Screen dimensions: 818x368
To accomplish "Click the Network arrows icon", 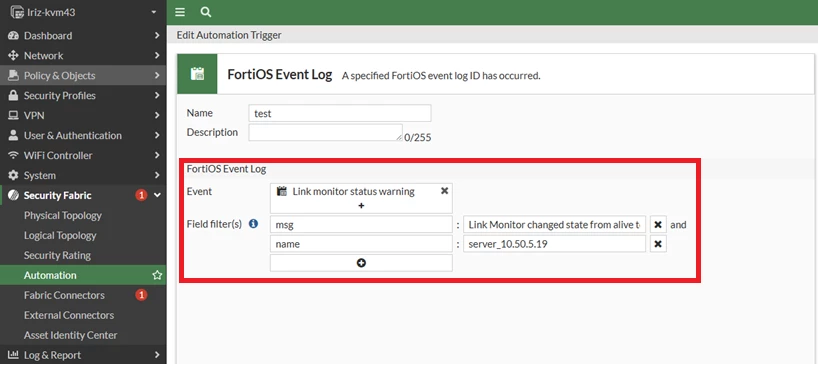I will point(14,55).
